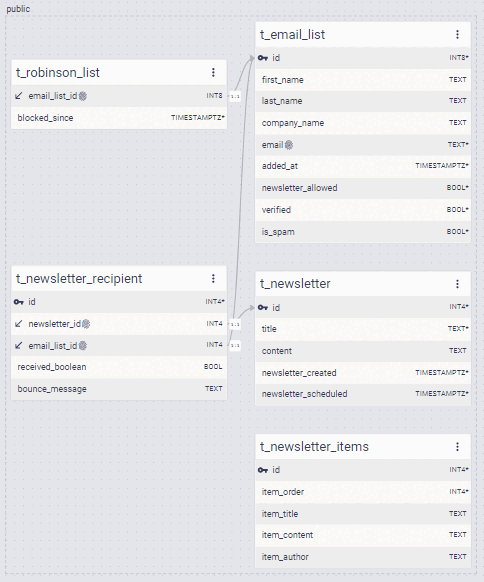Select the bounce_message column in t_newsletter_recipient
484x582 pixels.
coord(119,389)
